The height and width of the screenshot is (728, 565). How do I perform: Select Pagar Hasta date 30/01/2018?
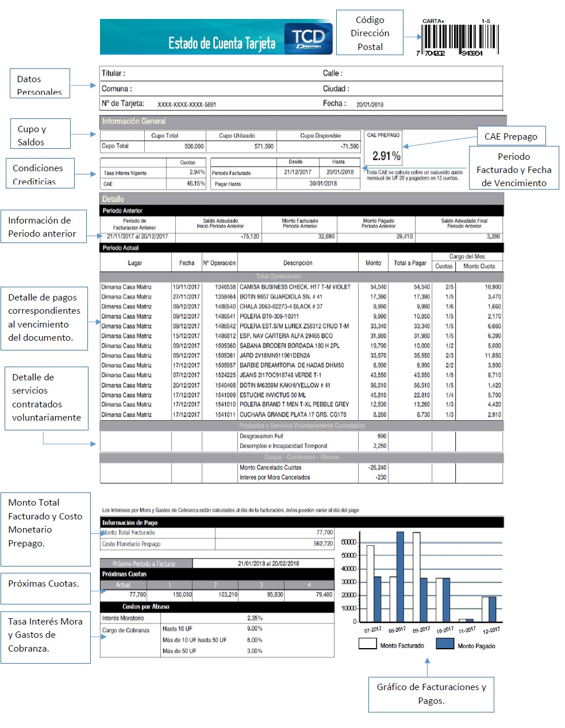pos(324,184)
